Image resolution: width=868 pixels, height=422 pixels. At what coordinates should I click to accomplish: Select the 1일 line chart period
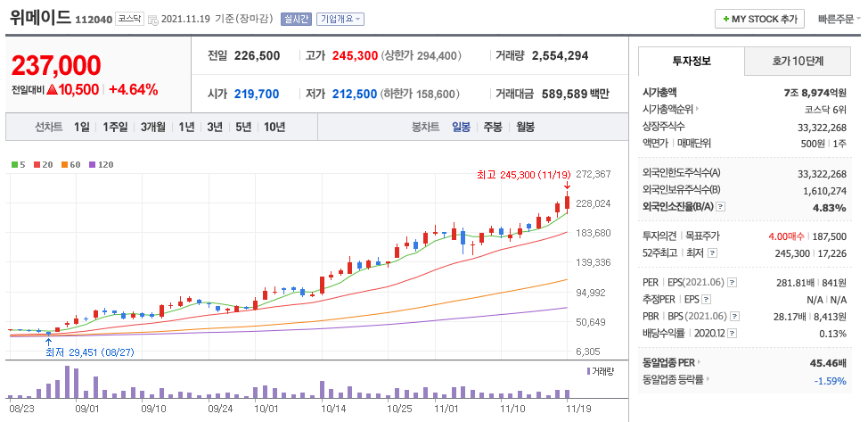[x=81, y=127]
